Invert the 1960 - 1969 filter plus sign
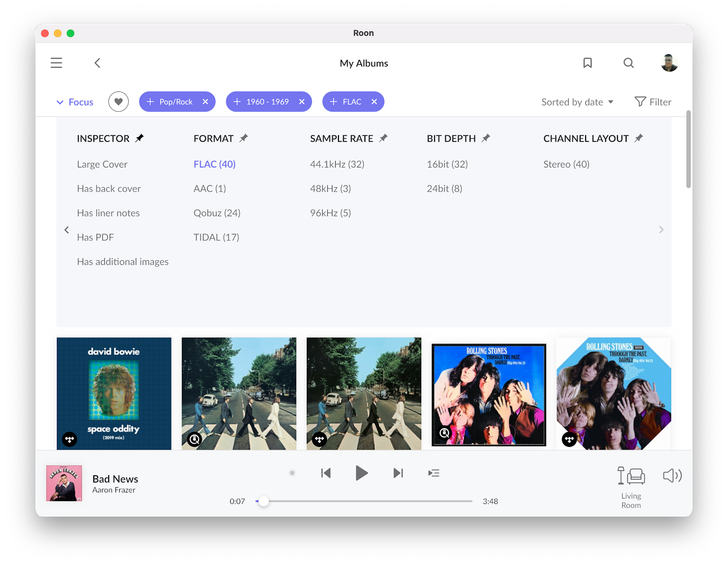The width and height of the screenshot is (728, 564). pyautogui.click(x=237, y=102)
